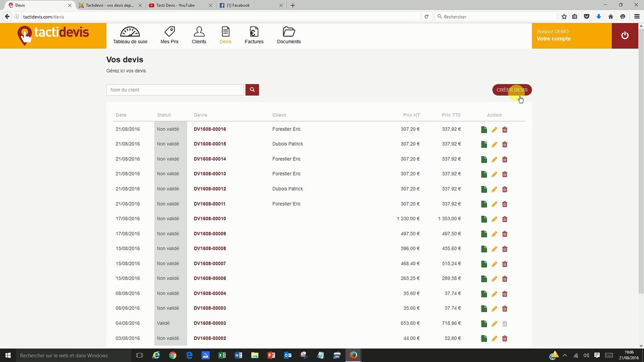The image size is (644, 362).
Task: Click the price 1 230,00 €
Action: click(x=408, y=219)
